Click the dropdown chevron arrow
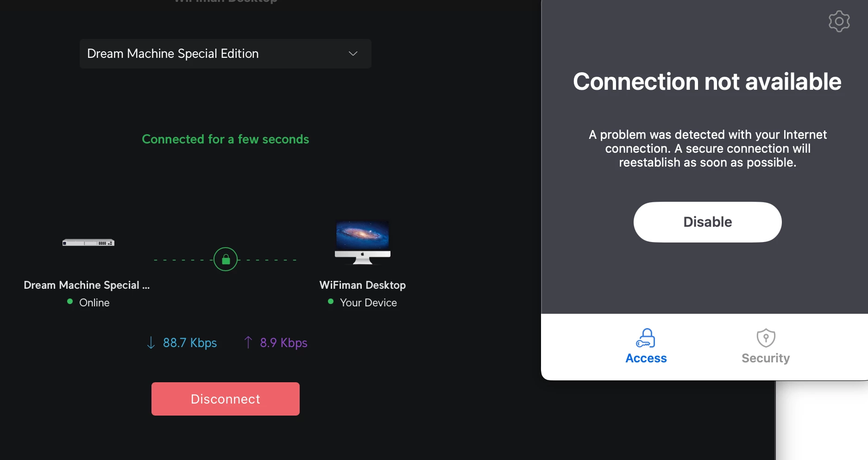 [353, 54]
